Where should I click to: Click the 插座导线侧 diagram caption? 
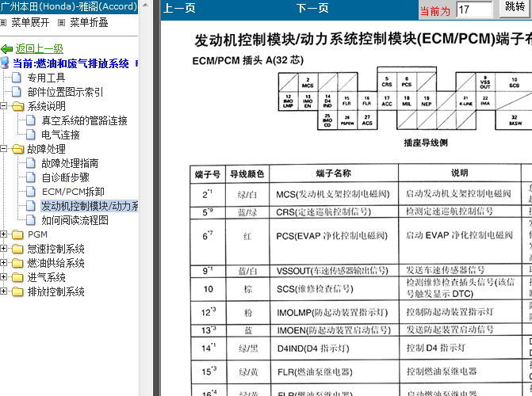click(426, 143)
